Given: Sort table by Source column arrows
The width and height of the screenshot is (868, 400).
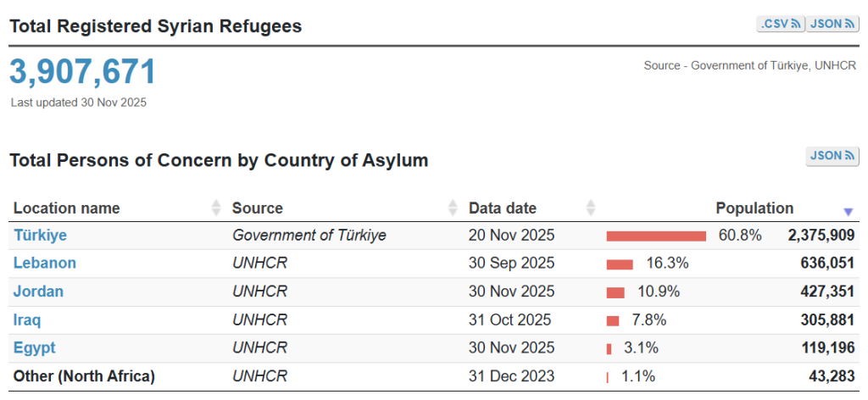Looking at the screenshot, I should click(x=452, y=208).
